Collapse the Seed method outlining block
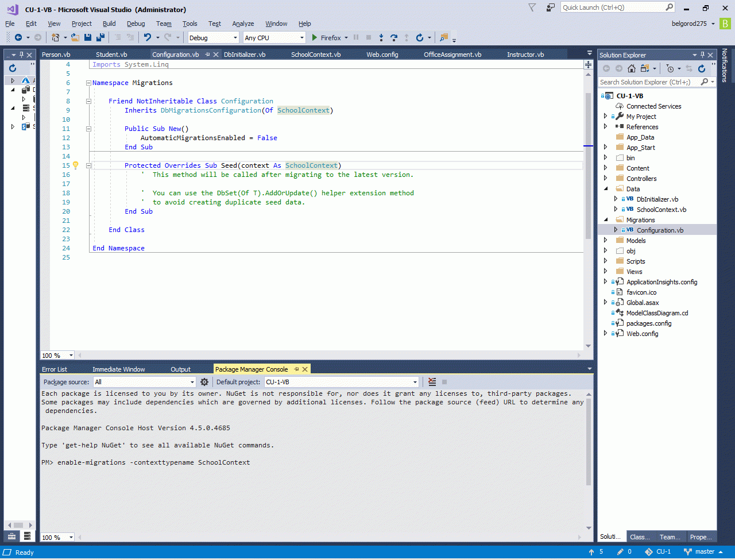 tap(88, 165)
